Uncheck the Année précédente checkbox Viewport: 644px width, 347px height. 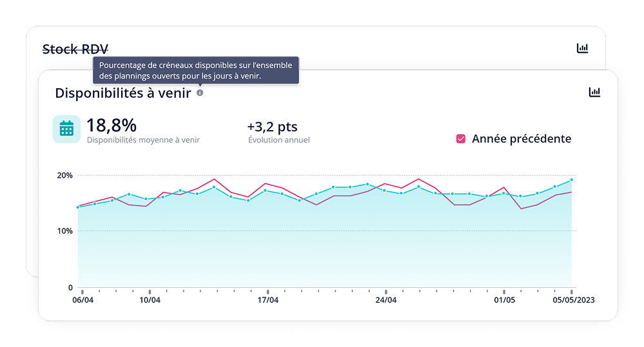[x=461, y=138]
